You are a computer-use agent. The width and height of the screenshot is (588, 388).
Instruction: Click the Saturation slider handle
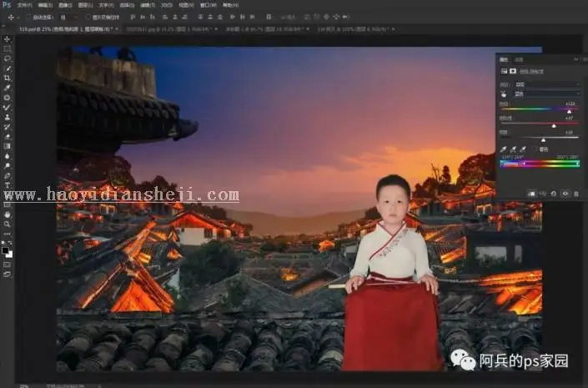pyautogui.click(x=554, y=126)
